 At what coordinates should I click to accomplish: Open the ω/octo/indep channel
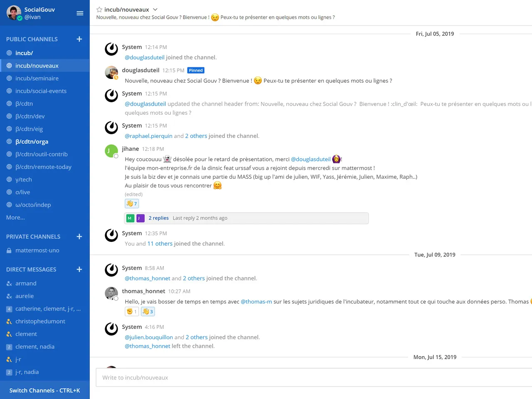point(45,205)
